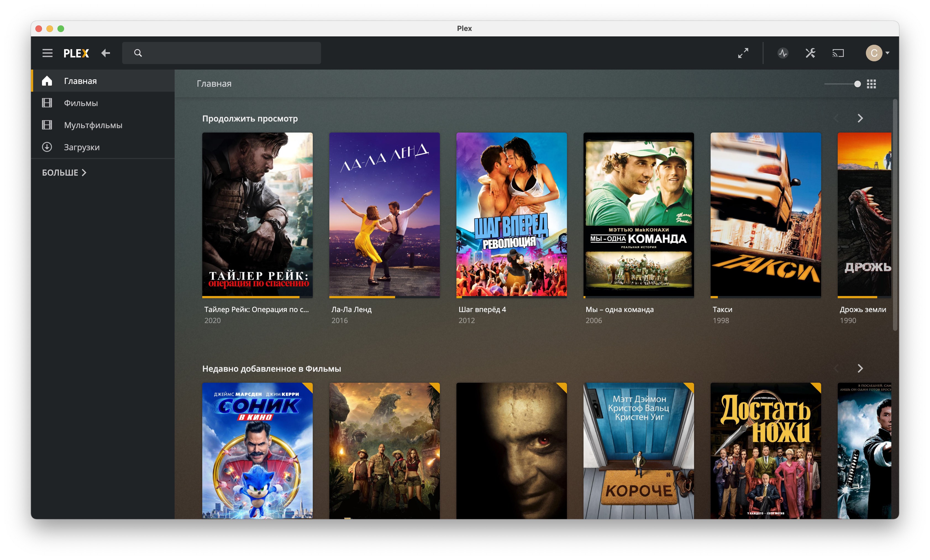Expand the БОЛЬШЕ section in sidebar
The width and height of the screenshot is (930, 560).
point(64,173)
